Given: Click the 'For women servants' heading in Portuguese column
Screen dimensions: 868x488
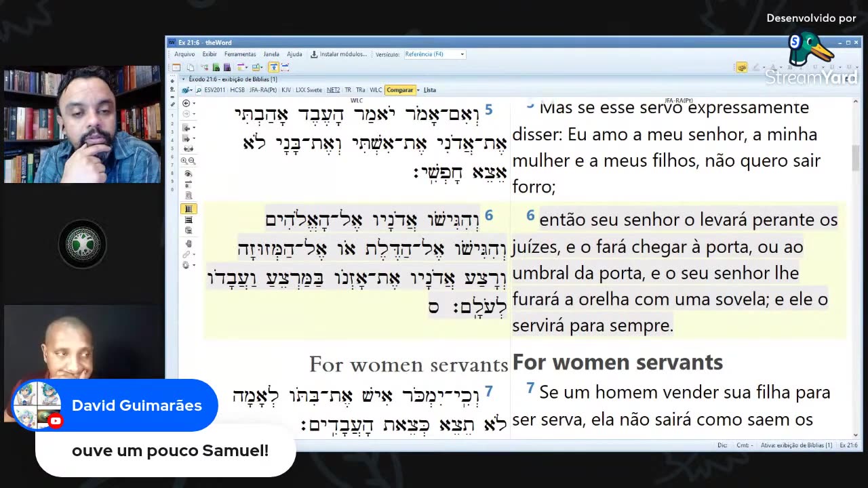Looking at the screenshot, I should click(x=618, y=363).
